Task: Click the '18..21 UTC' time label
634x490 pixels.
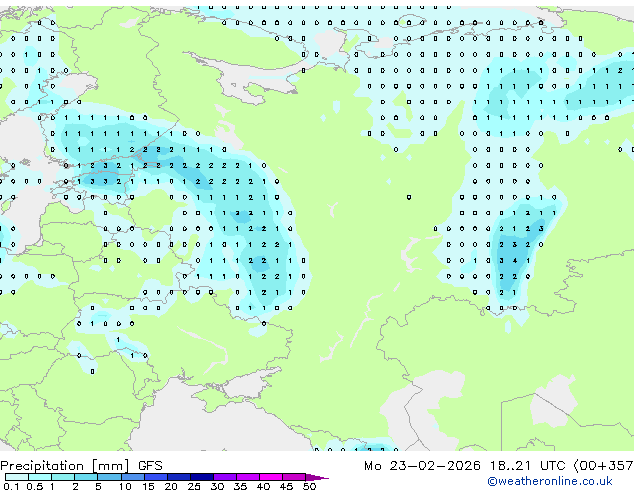Action: [x=527, y=466]
